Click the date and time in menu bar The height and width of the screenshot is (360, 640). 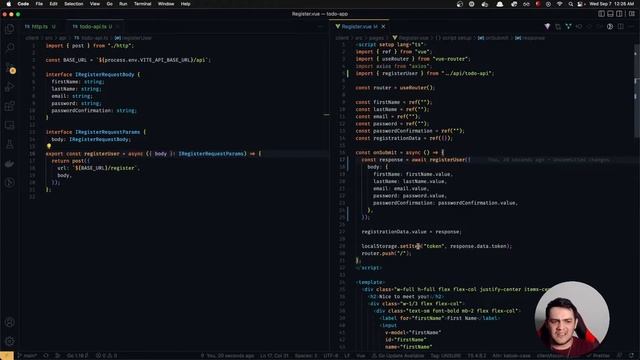coord(611,4)
